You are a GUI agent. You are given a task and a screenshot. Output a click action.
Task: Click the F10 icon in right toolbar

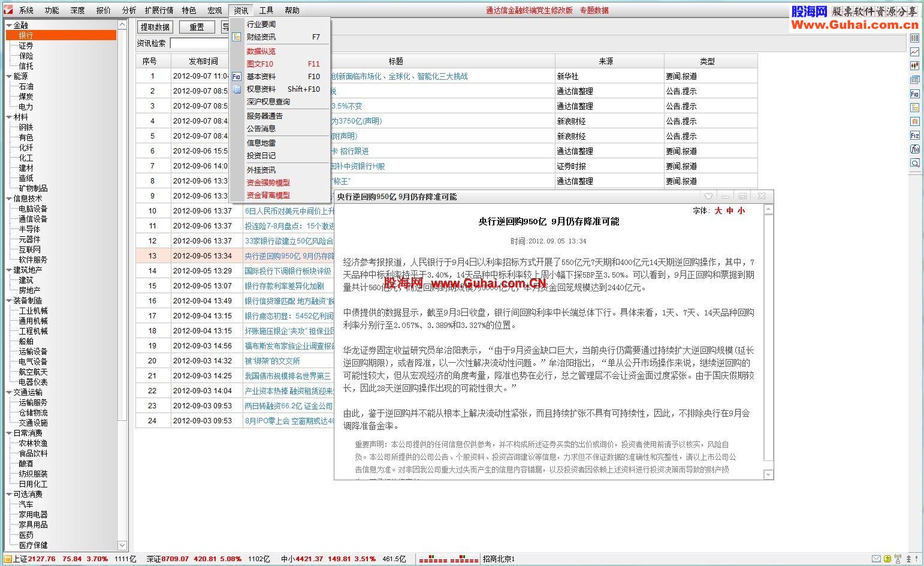(x=914, y=94)
